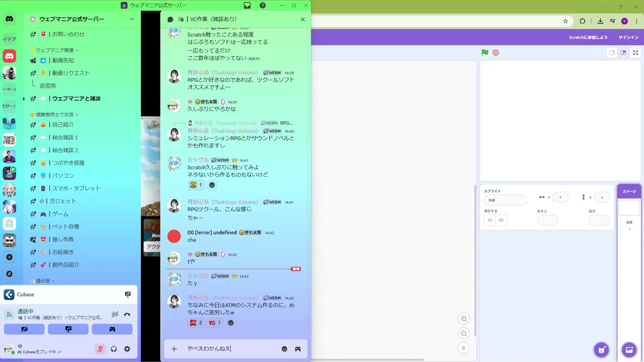This screenshot has height=362, width=644.
Task: Click the show sprite eye icon
Action: [x=490, y=220]
